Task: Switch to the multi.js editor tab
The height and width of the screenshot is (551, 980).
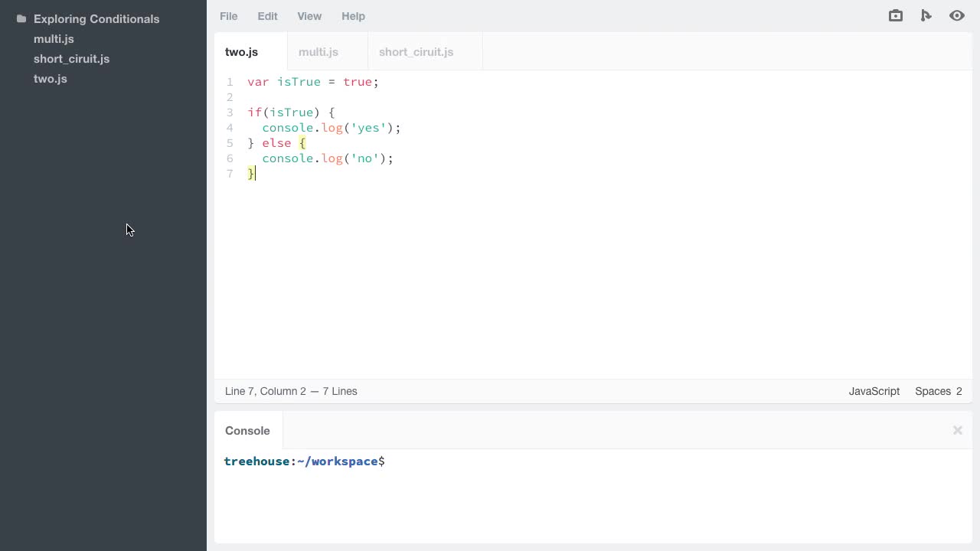Action: pos(318,52)
